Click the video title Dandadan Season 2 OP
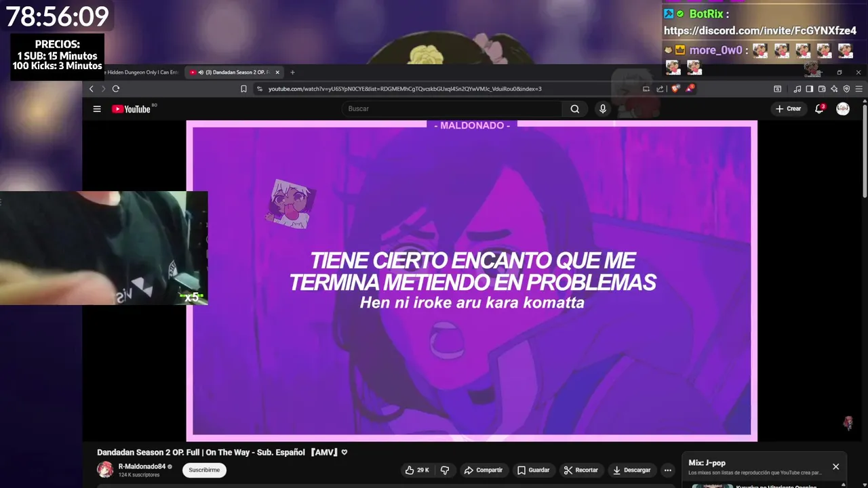The width and height of the screenshot is (868, 488). (x=222, y=452)
